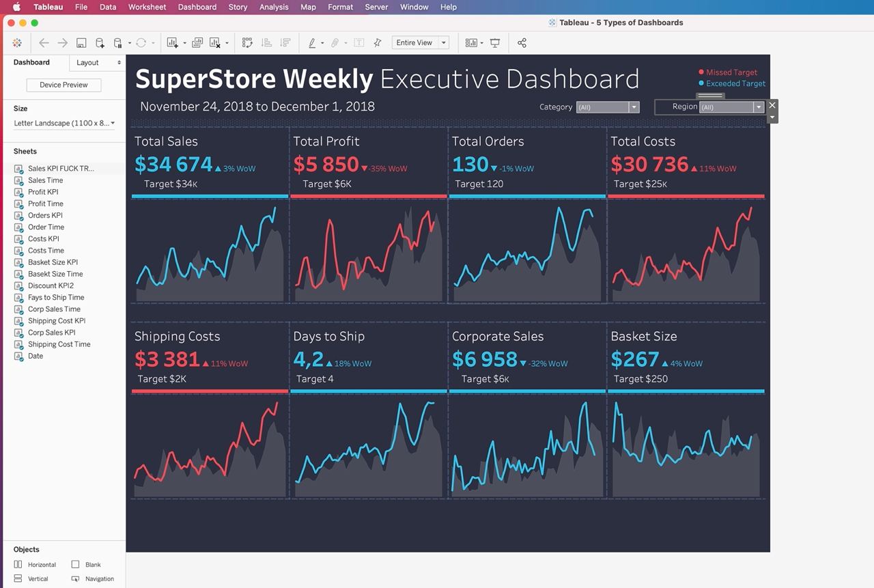
Task: Open the Layout tab selector
Action: [x=98, y=62]
